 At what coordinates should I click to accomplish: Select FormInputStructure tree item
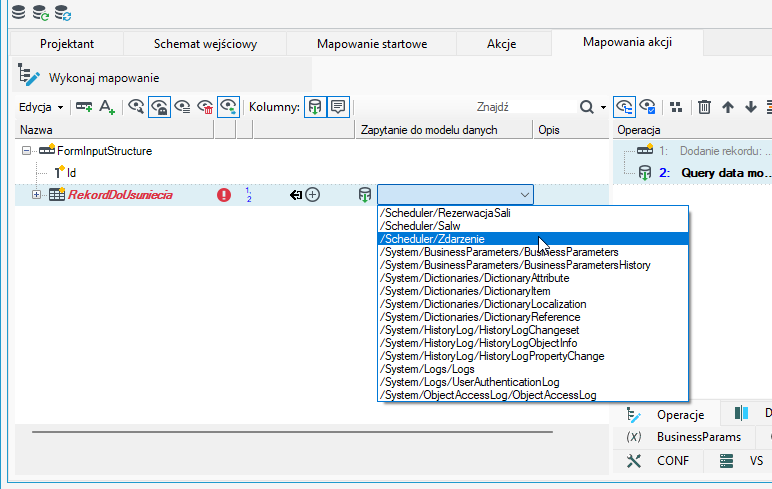(104, 151)
